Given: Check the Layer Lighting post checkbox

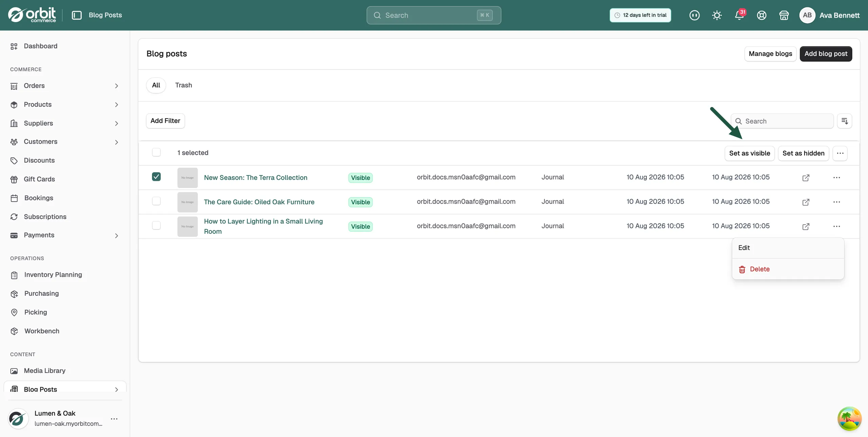Looking at the screenshot, I should 156,226.
